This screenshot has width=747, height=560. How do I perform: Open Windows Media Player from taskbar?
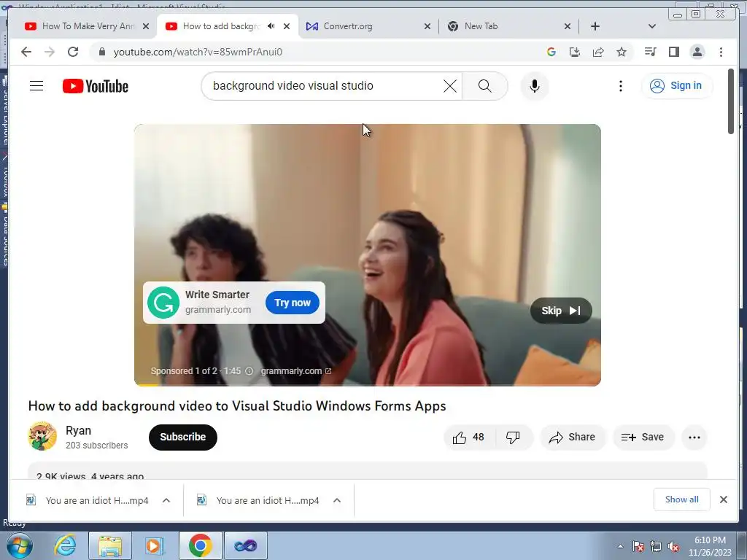[154, 545]
